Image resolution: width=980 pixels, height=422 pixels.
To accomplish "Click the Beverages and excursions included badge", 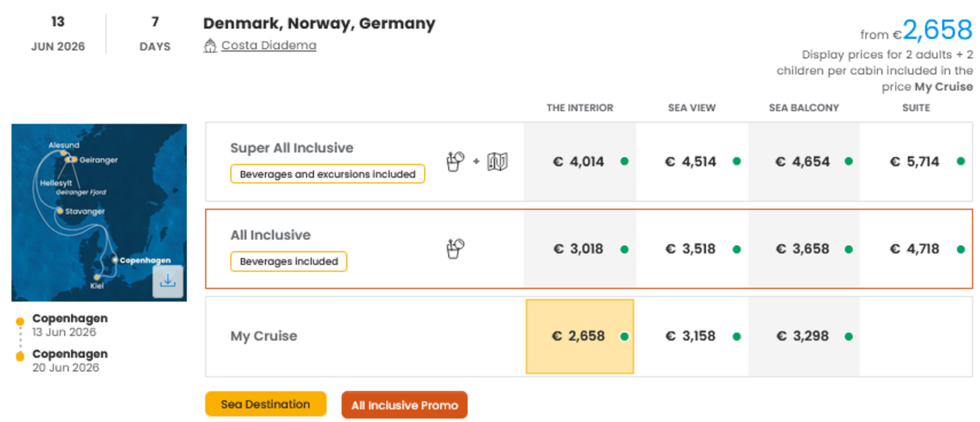I will (327, 174).
